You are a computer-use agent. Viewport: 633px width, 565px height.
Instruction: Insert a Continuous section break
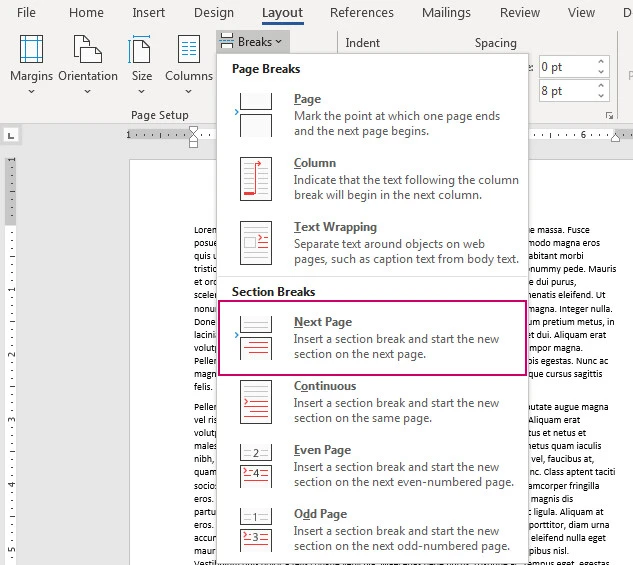tap(372, 402)
